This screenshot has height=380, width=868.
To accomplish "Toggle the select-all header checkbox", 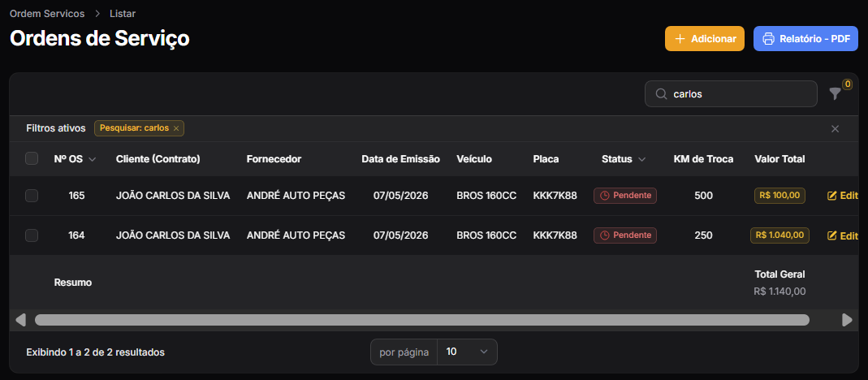I will (x=32, y=159).
